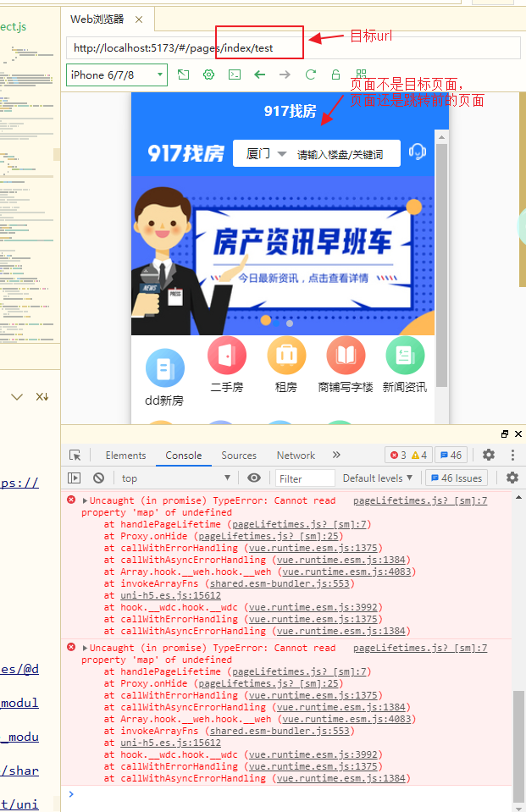Undock devtools with the popout icon
526x812 pixels.
[505, 434]
